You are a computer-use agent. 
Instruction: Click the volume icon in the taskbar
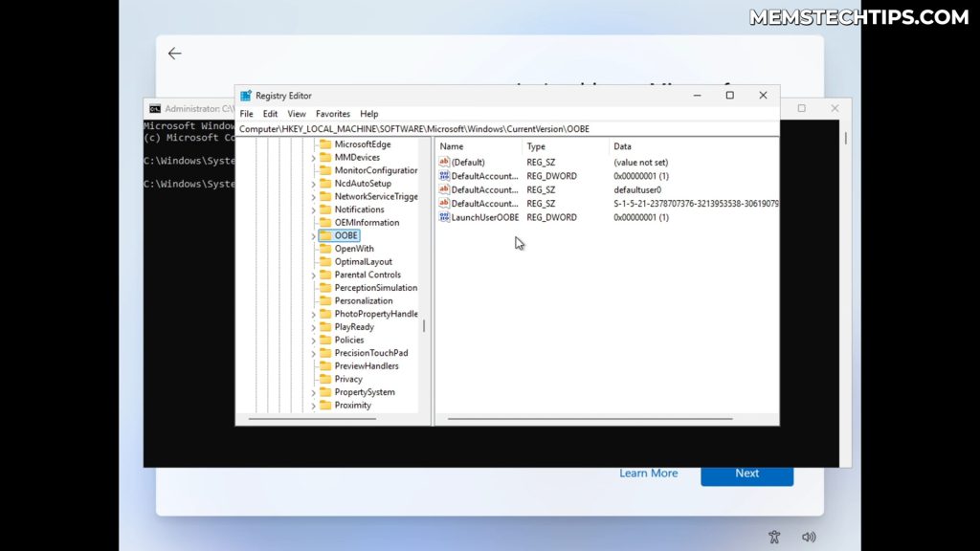pos(810,537)
